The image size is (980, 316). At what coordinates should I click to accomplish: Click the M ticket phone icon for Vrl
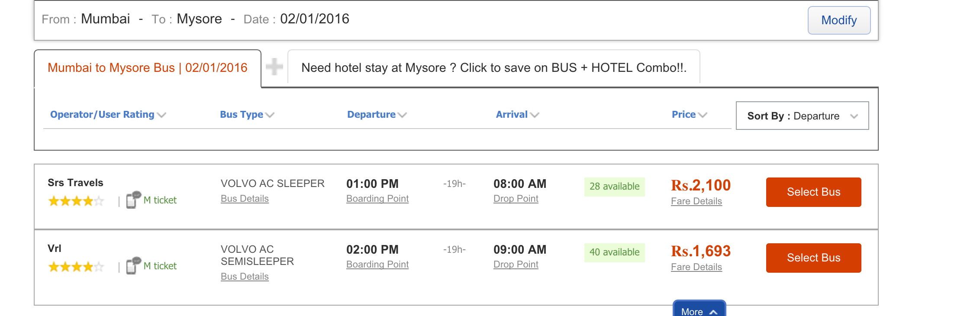point(134,265)
